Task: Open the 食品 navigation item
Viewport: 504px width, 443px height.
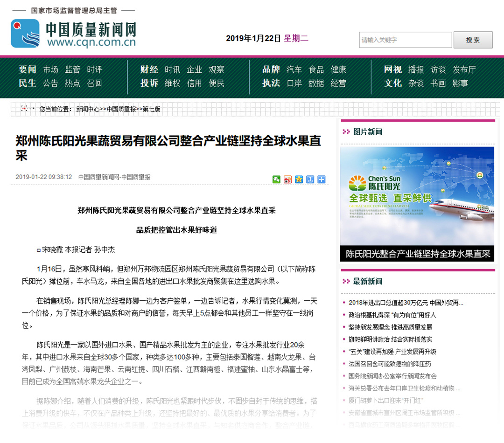Action: [316, 69]
